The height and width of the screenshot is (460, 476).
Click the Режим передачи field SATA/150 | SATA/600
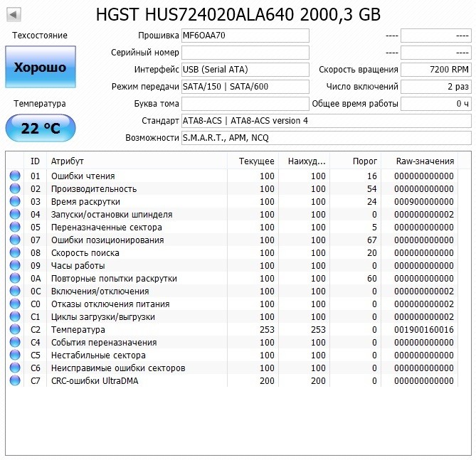(245, 87)
